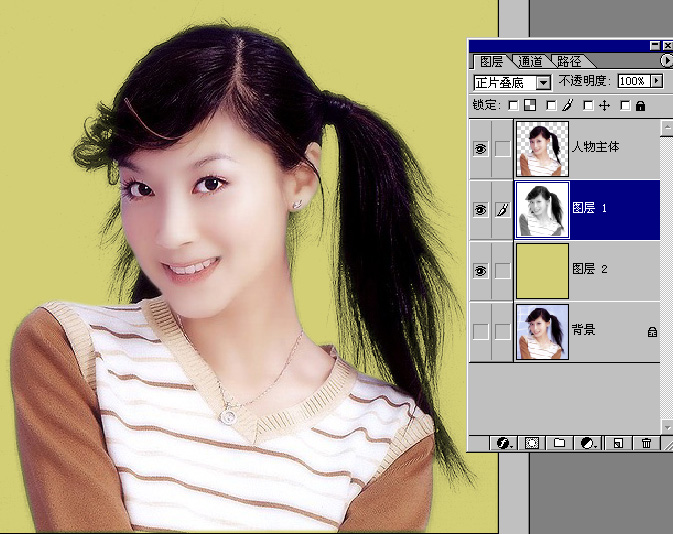Click the yellow 图层 2 color thumbnail
Image resolution: width=673 pixels, height=534 pixels.
click(543, 271)
